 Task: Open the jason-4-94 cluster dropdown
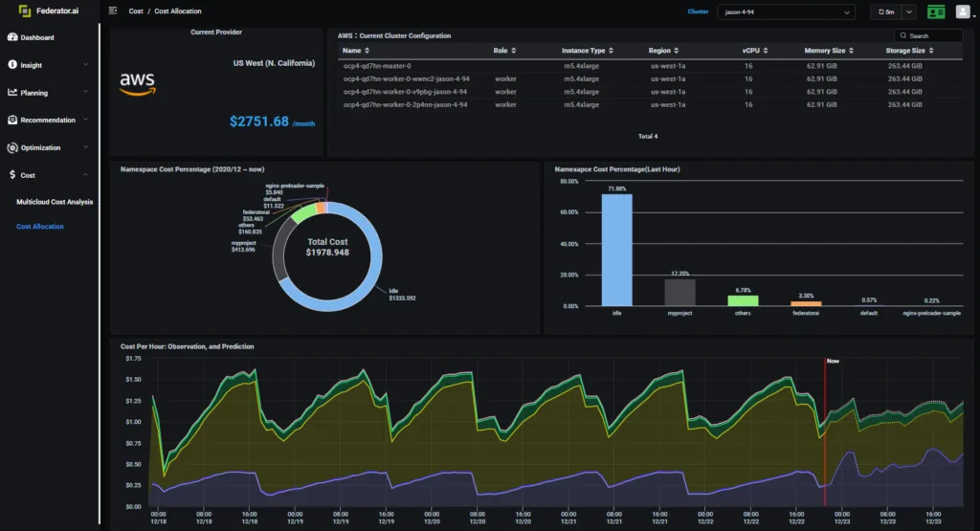[x=787, y=11]
